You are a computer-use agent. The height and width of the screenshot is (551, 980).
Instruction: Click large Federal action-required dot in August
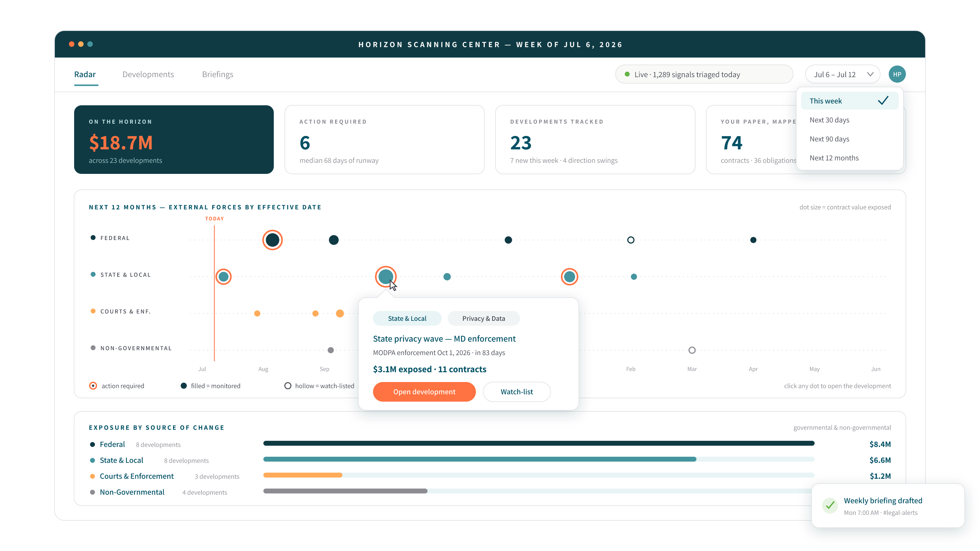click(x=272, y=240)
